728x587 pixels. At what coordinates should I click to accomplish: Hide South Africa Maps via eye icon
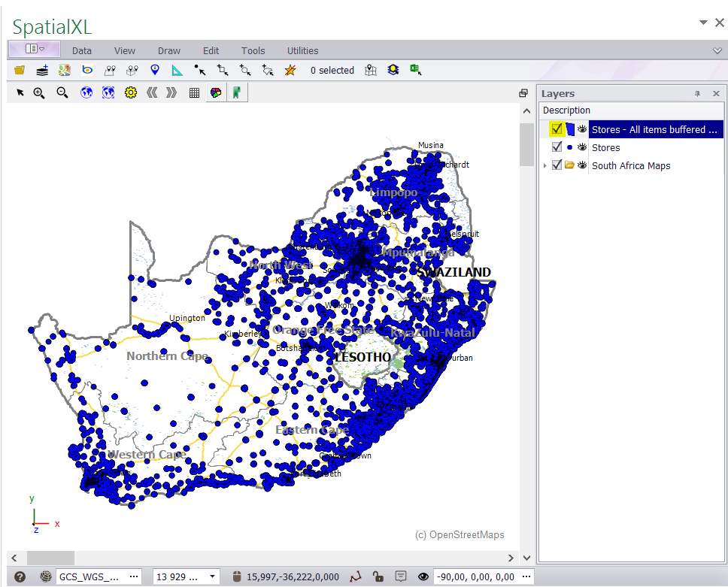point(582,165)
